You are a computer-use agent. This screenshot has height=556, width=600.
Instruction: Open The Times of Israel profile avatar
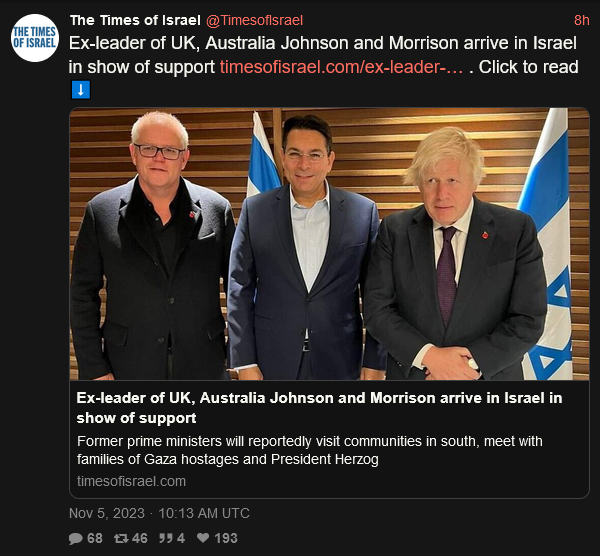coord(35,38)
